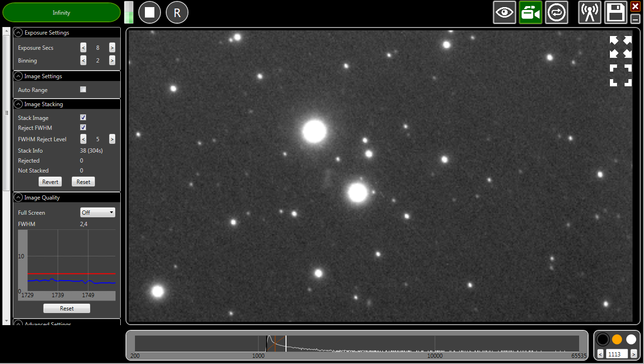The width and height of the screenshot is (644, 364).
Task: Uncheck the Stack Image checkbox
Action: point(83,118)
